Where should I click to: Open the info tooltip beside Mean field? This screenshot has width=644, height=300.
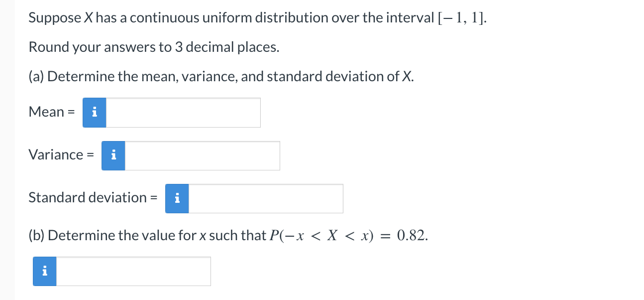94,112
